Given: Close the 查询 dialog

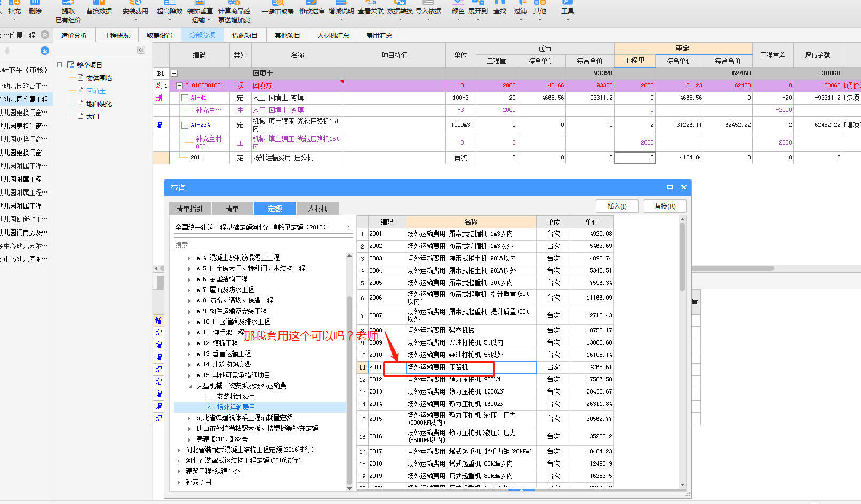Looking at the screenshot, I should point(684,187).
